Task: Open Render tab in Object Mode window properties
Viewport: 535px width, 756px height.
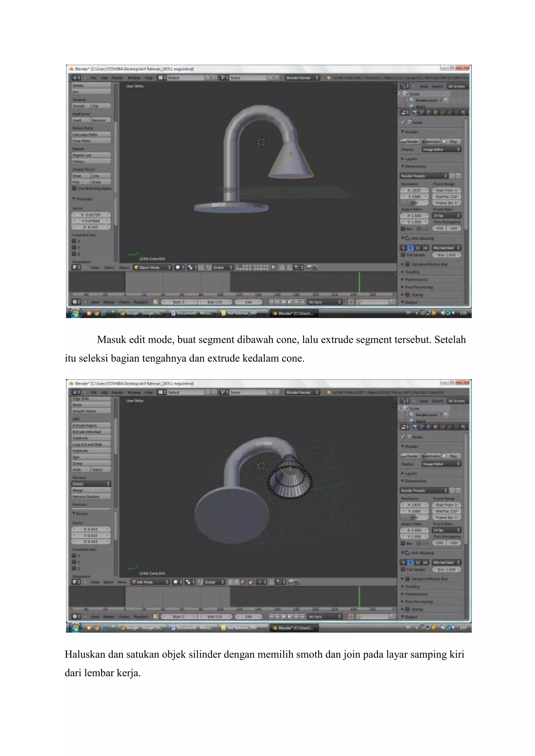Action: pos(415,112)
